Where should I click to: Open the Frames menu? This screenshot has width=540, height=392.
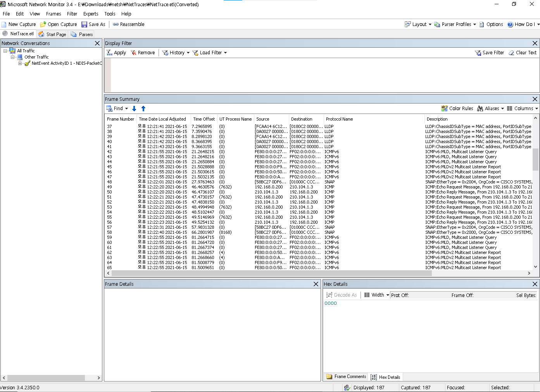coord(53,14)
